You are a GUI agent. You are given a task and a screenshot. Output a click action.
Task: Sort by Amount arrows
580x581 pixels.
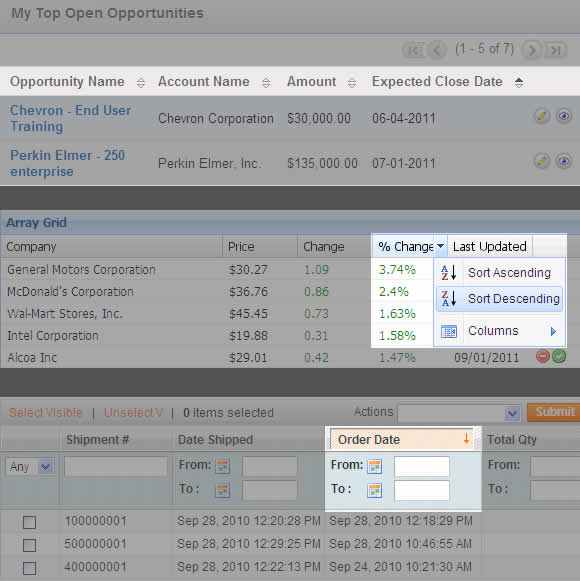pyautogui.click(x=352, y=82)
